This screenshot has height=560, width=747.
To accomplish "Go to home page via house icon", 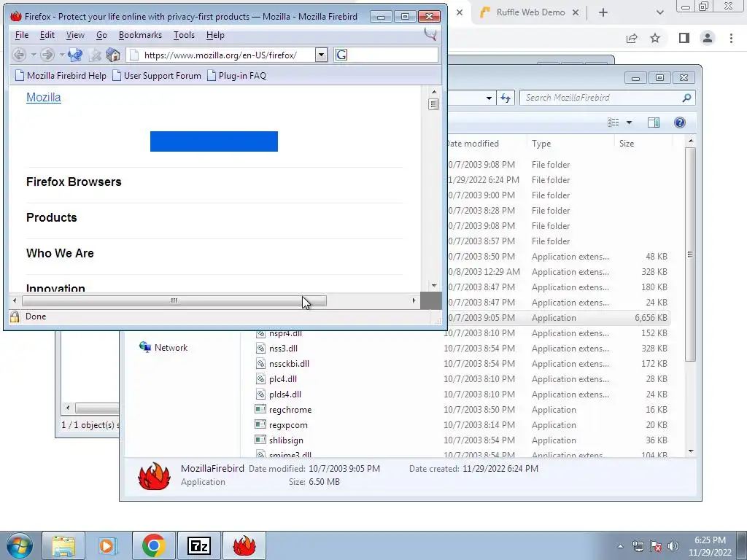I will 113,55.
